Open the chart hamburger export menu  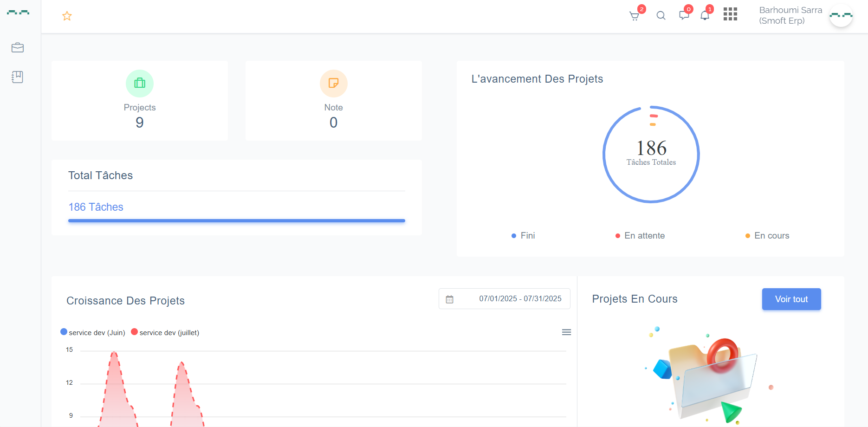click(x=566, y=332)
